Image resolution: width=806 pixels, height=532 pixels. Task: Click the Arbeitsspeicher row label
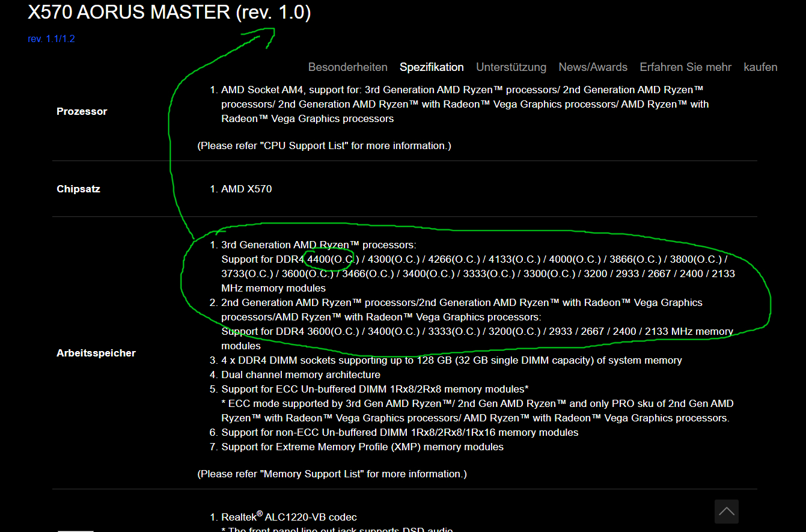96,353
